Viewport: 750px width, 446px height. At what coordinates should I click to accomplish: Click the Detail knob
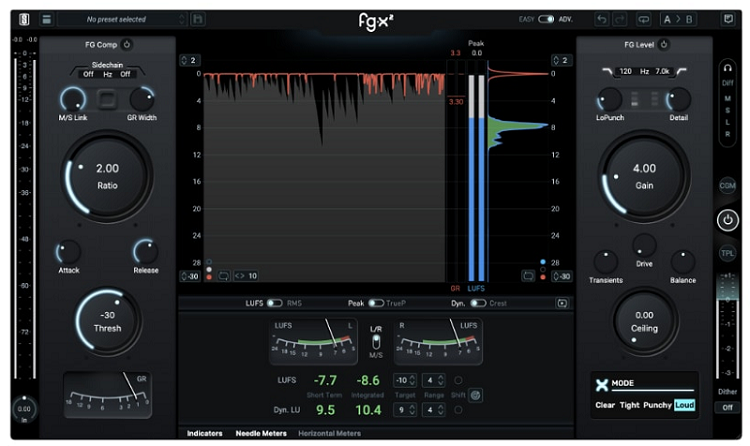(678, 100)
